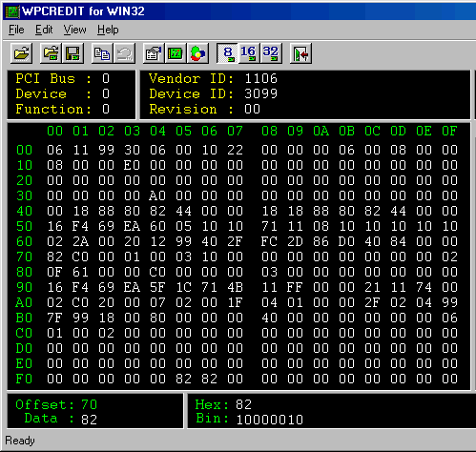This screenshot has width=476, height=452.
Task: Open the Help menu
Action: pyautogui.click(x=108, y=30)
